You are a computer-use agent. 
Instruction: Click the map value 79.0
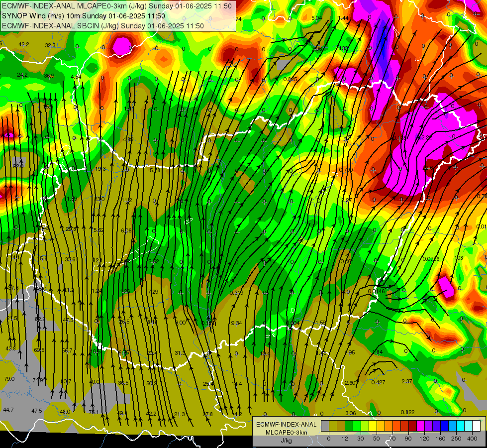[x=9, y=379]
